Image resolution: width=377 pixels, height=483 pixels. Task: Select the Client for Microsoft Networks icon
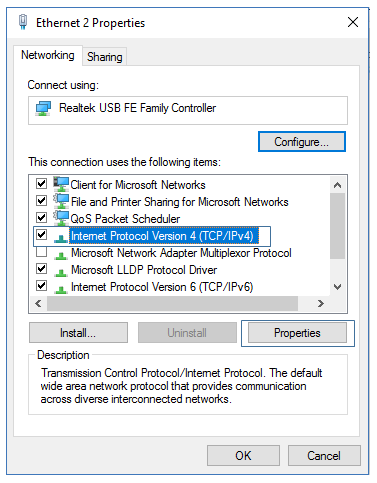tap(61, 184)
